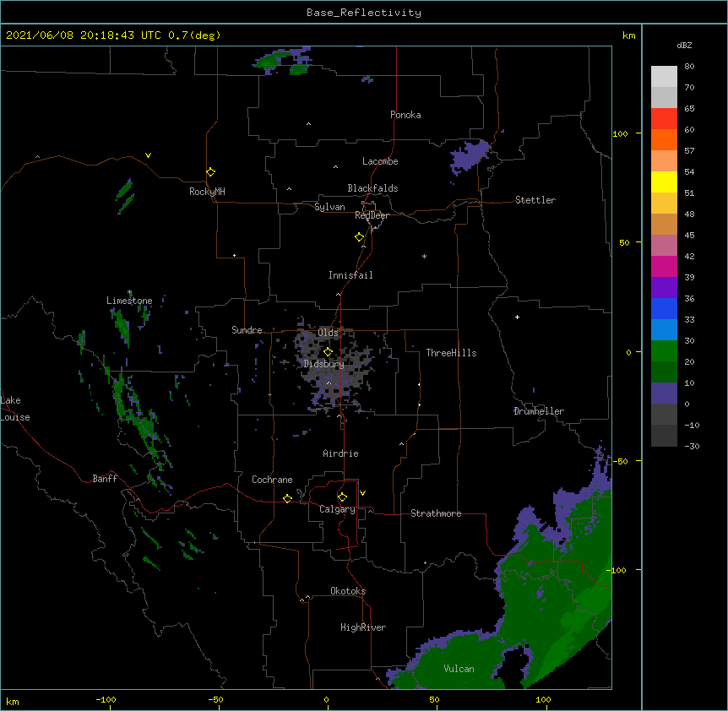
Task: Select the Ponoka city label
Action: (x=405, y=115)
